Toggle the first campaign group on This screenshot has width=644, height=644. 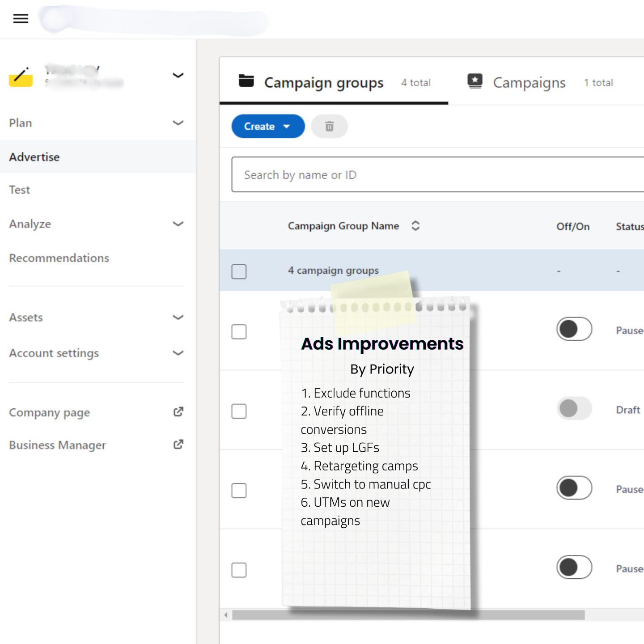click(x=574, y=329)
